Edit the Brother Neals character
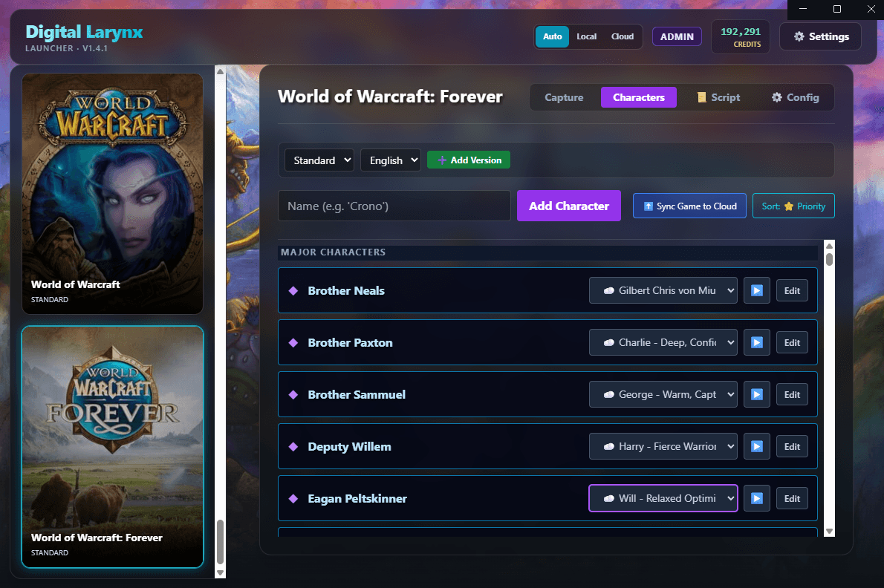 point(792,290)
